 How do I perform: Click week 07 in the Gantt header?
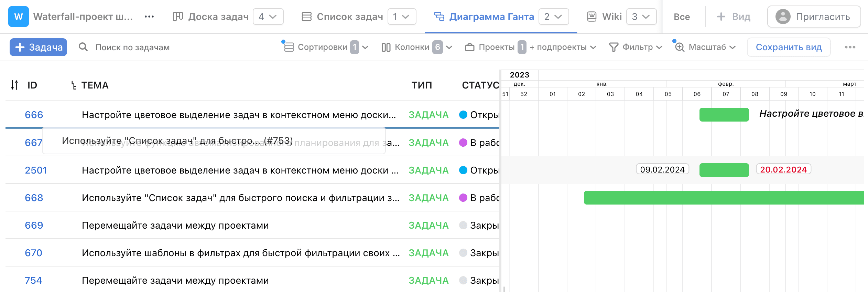(x=726, y=94)
